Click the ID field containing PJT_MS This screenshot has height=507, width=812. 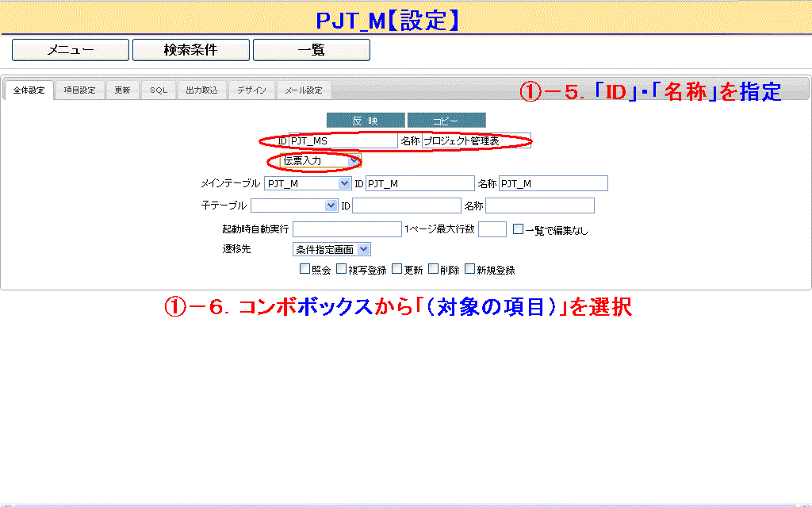click(x=343, y=140)
